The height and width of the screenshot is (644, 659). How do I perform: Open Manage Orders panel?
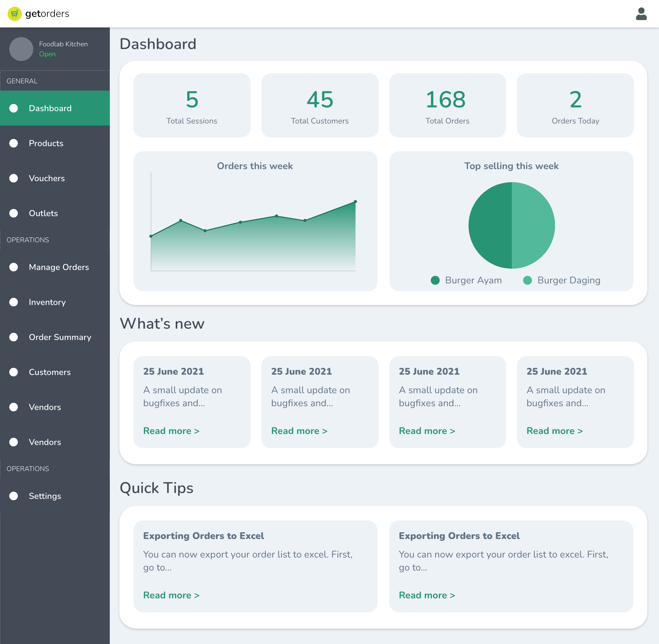pyautogui.click(x=59, y=267)
